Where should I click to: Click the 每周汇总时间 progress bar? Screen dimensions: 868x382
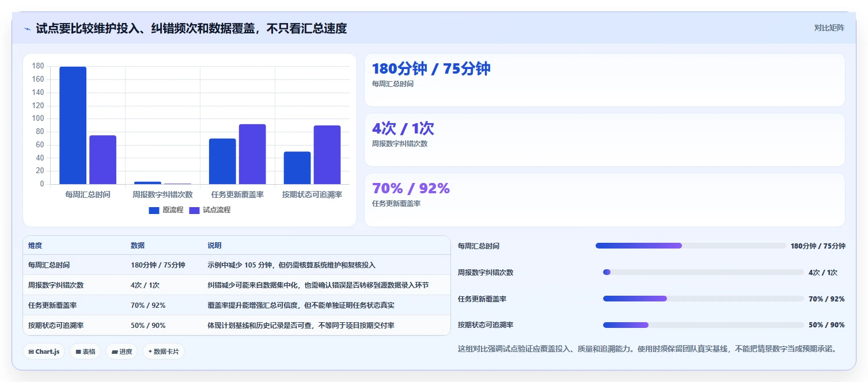click(691, 246)
